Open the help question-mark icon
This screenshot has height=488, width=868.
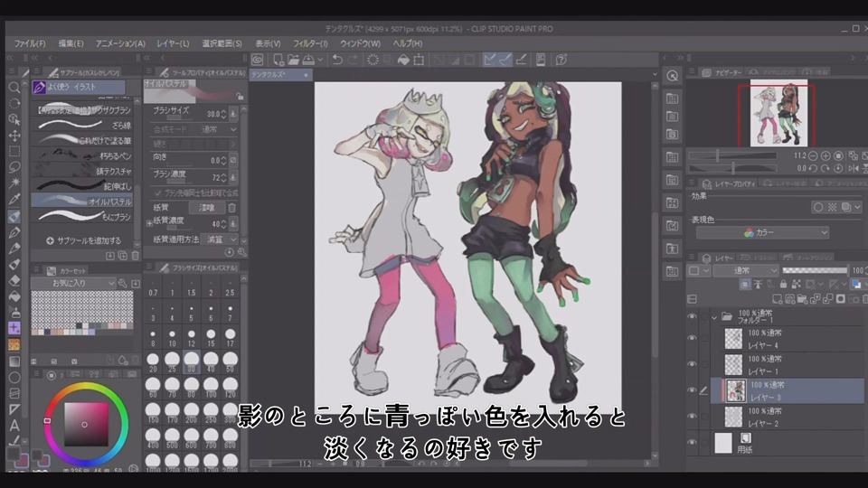561,60
